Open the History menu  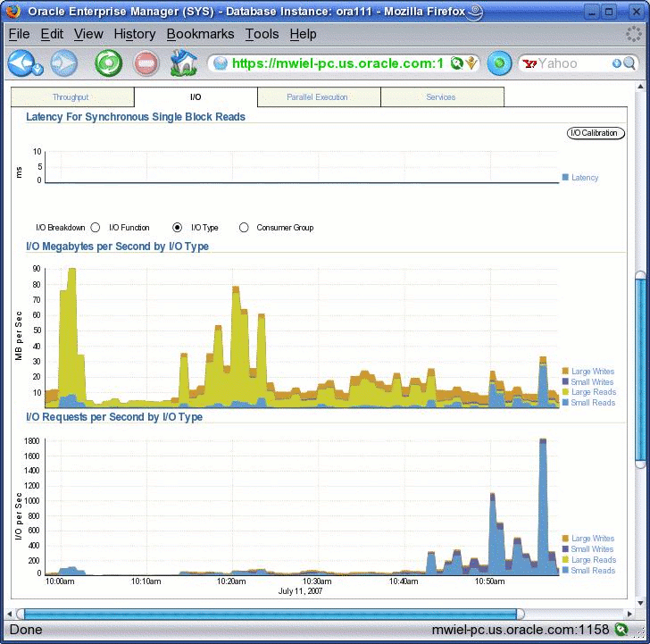[x=134, y=34]
